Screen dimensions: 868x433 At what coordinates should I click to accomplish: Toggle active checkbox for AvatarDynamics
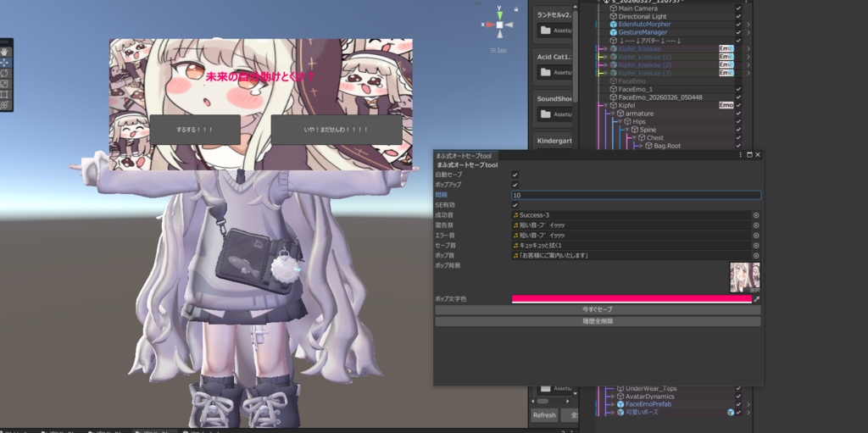(x=738, y=397)
